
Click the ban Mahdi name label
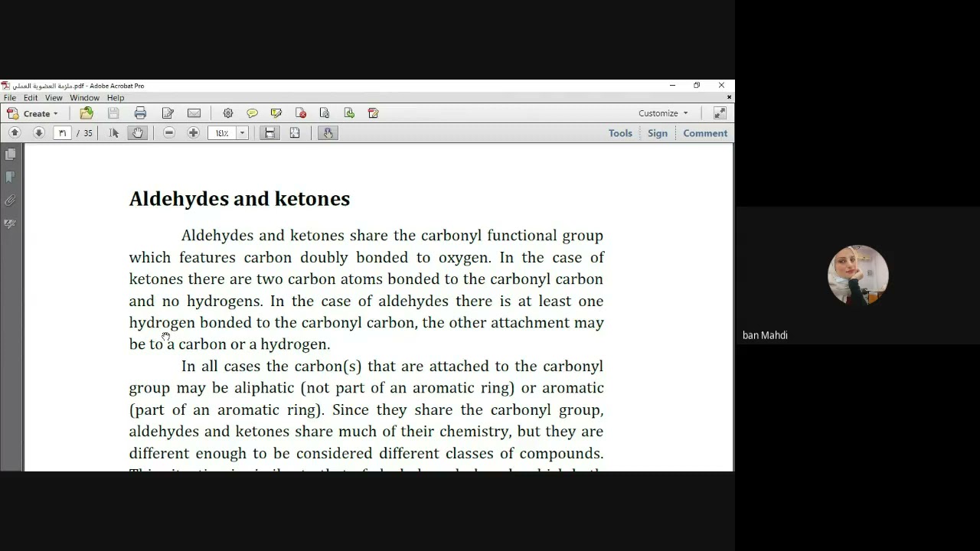click(765, 335)
